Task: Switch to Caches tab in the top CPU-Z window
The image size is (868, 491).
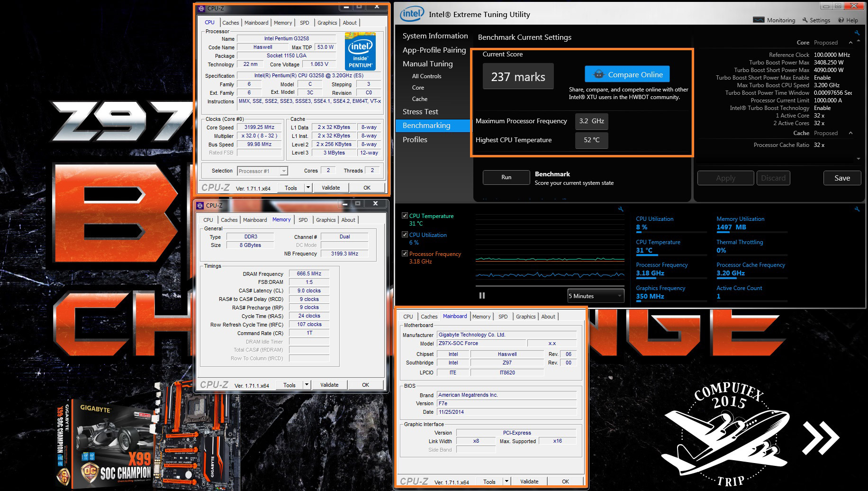Action: pos(231,23)
